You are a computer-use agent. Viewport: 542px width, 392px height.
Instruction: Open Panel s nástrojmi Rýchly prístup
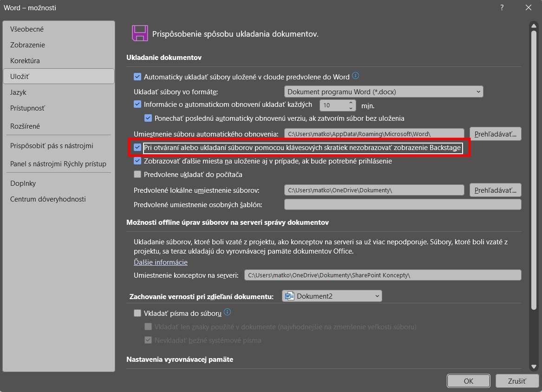click(x=59, y=164)
